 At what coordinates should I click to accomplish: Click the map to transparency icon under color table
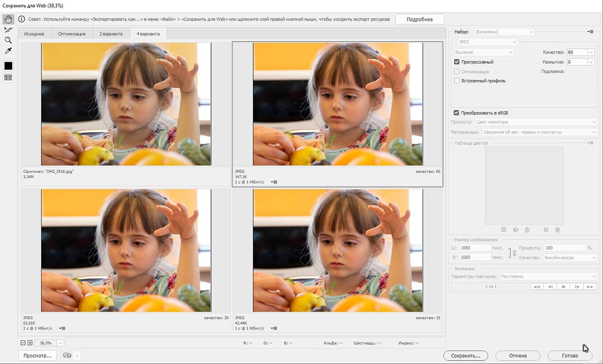504,230
